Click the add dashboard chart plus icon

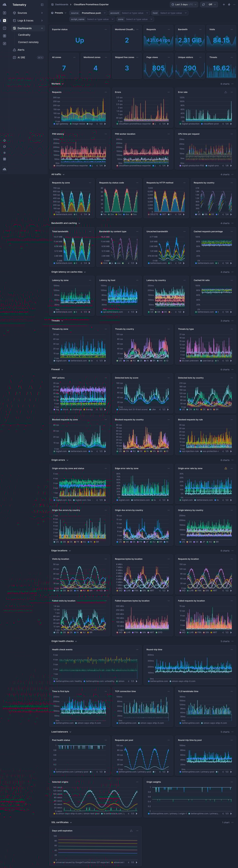pos(224,5)
